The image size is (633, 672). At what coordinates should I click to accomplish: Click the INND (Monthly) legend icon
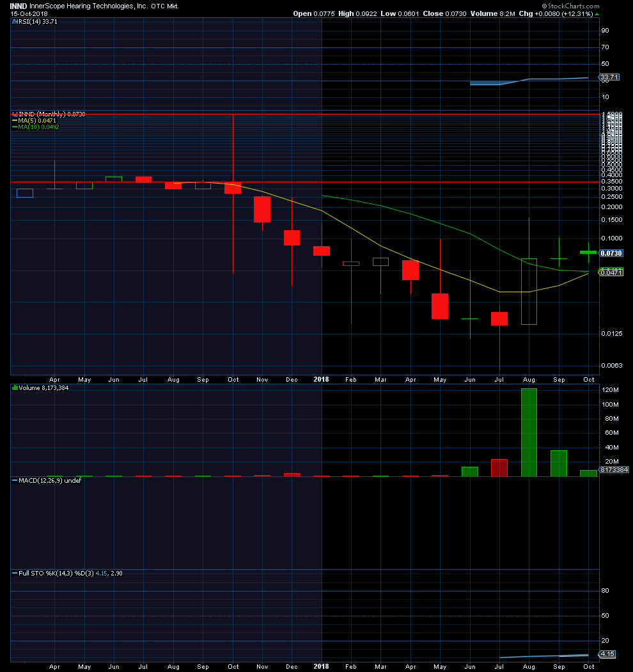click(15, 114)
